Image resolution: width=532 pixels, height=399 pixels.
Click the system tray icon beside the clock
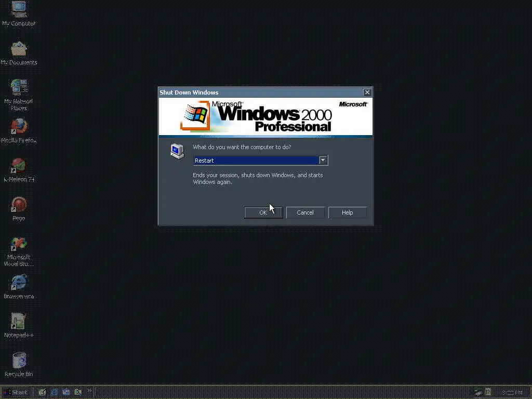488,393
